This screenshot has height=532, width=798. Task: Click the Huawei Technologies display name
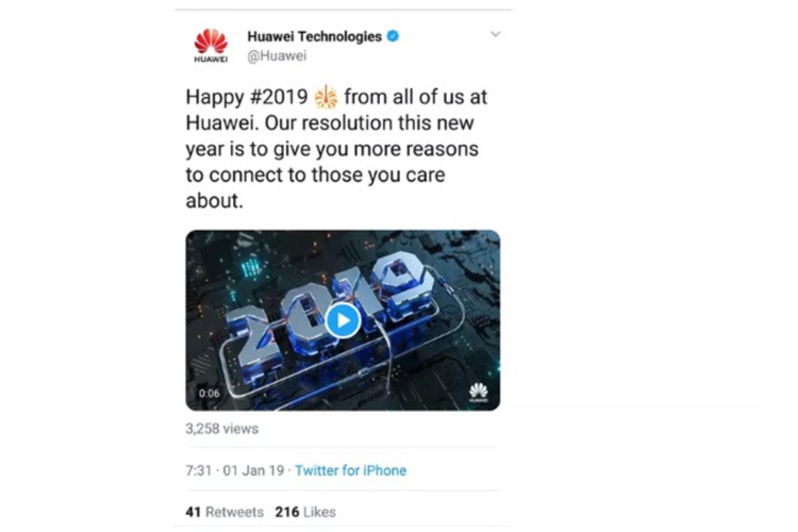pos(315,37)
